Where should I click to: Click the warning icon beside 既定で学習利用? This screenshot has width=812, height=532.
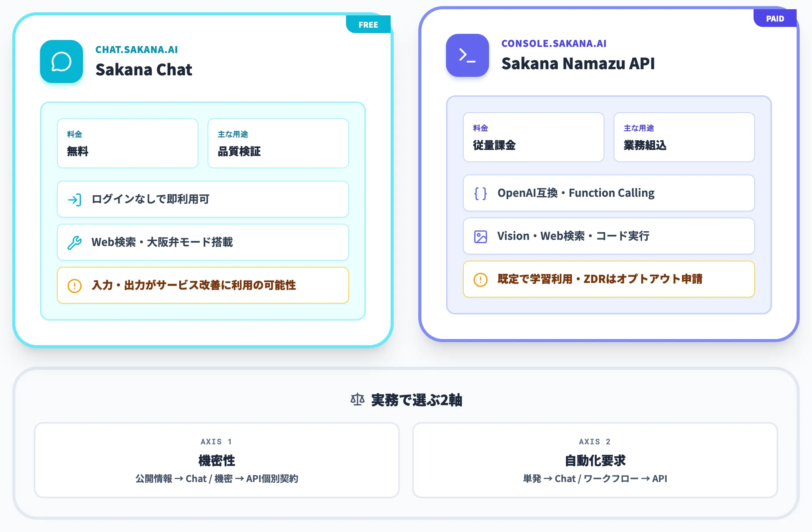[481, 279]
